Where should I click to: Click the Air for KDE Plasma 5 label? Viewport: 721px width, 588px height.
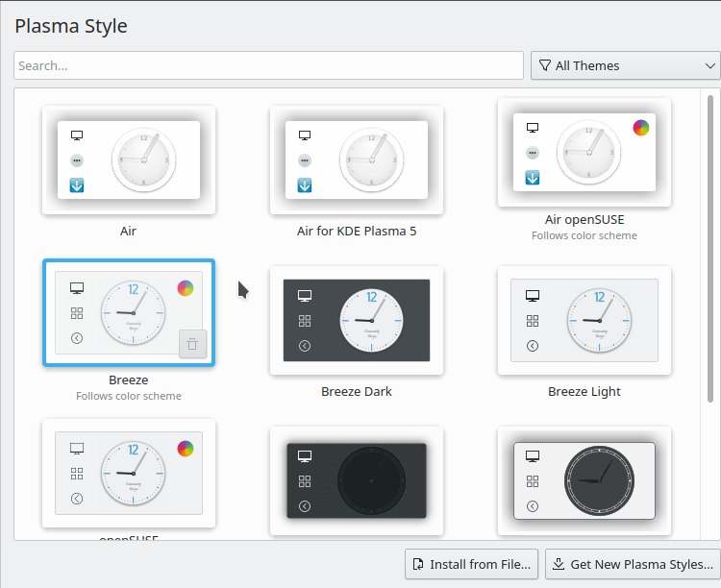pyautogui.click(x=357, y=232)
